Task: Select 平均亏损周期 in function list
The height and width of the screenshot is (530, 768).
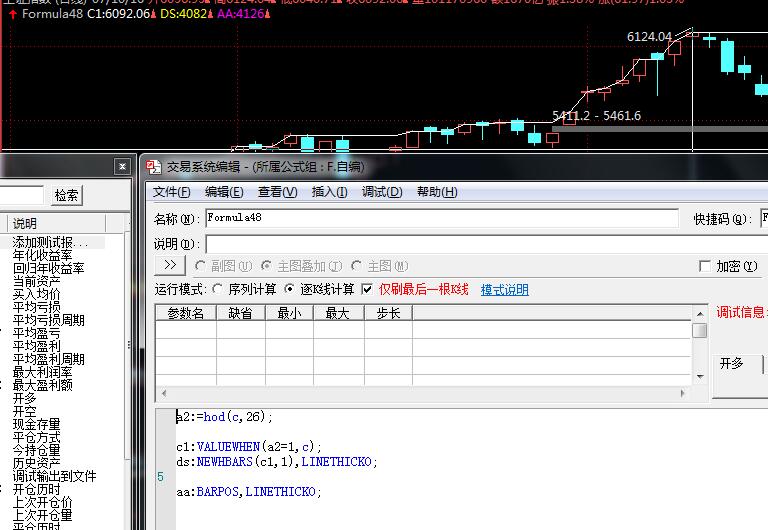Action: [x=48, y=320]
